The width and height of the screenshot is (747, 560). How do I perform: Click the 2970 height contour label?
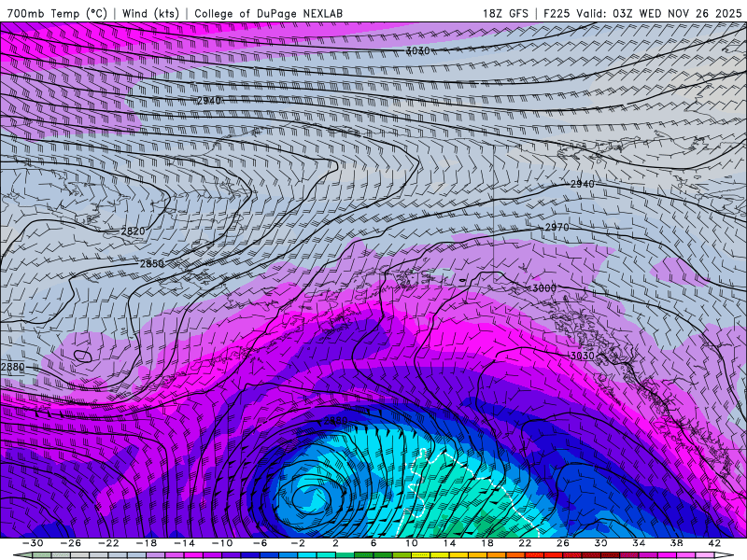557,228
